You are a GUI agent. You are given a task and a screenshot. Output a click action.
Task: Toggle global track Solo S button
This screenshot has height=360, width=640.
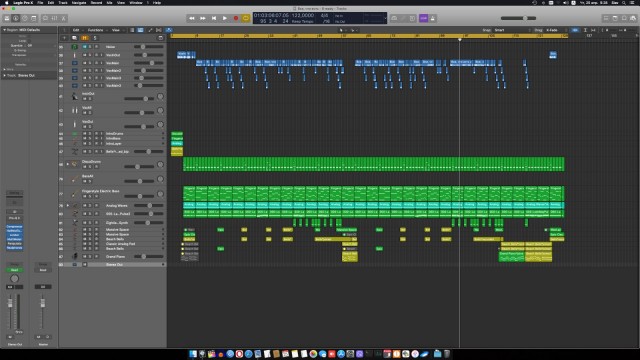tap(95, 38)
